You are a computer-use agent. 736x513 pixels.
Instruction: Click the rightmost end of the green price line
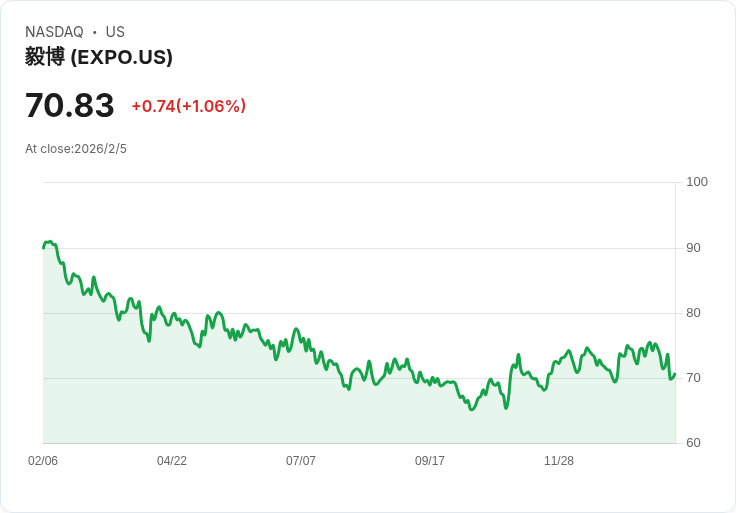tap(675, 374)
